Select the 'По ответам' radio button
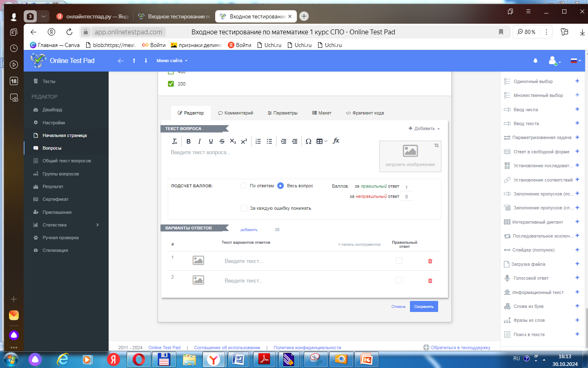 click(x=243, y=186)
